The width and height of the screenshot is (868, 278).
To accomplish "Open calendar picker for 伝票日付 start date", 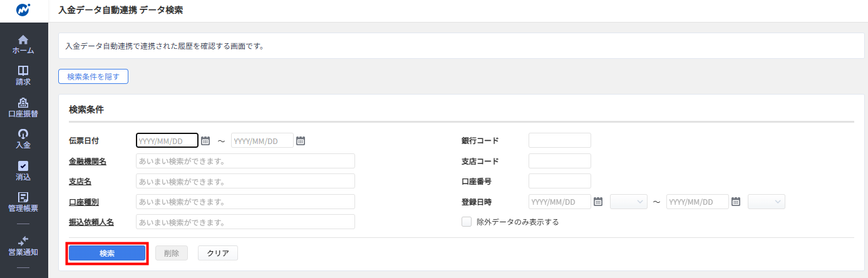I will point(205,141).
